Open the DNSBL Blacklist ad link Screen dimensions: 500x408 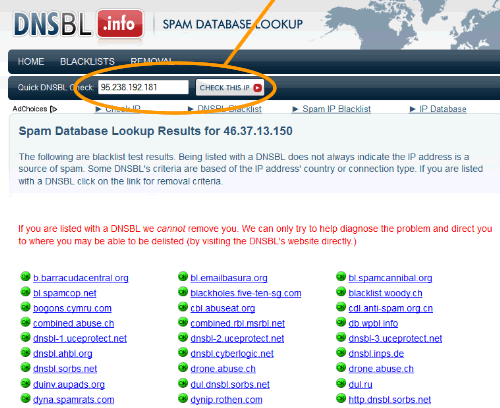229,109
